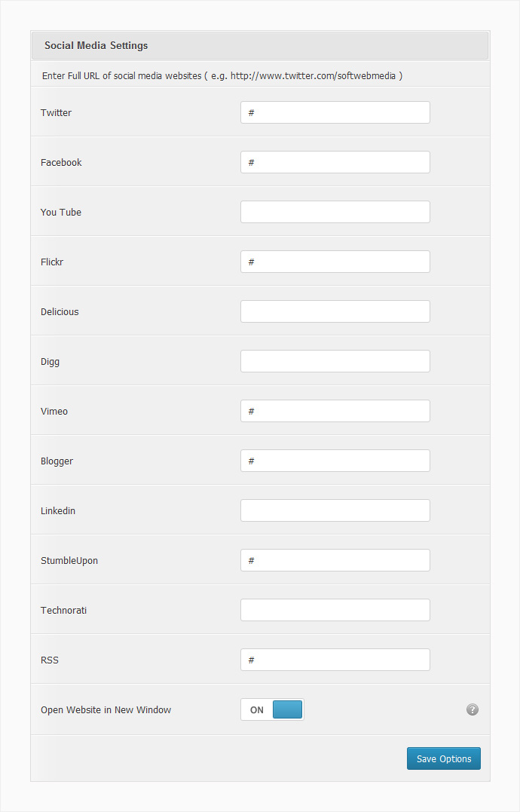The height and width of the screenshot is (812, 520).
Task: Focus the Vimeo URL field
Action: pyautogui.click(x=335, y=411)
